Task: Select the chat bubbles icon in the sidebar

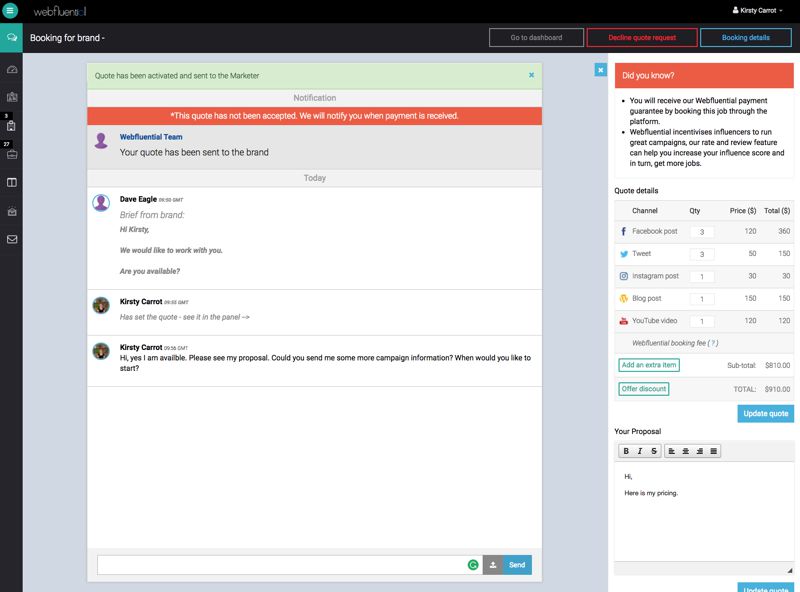Action: click(11, 38)
